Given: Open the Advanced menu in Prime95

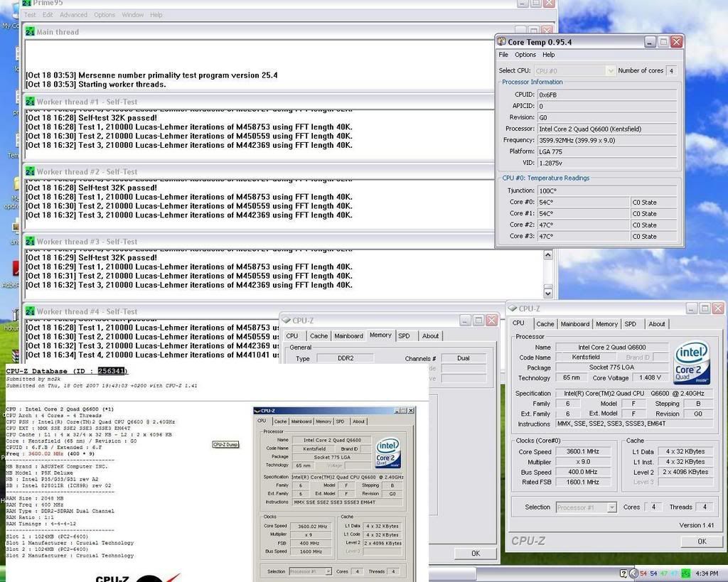Looking at the screenshot, I should pos(73,15).
